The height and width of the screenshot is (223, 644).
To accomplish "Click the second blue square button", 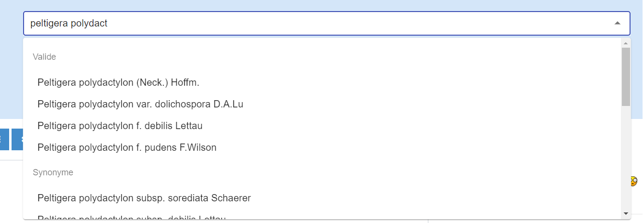I will point(17,140).
